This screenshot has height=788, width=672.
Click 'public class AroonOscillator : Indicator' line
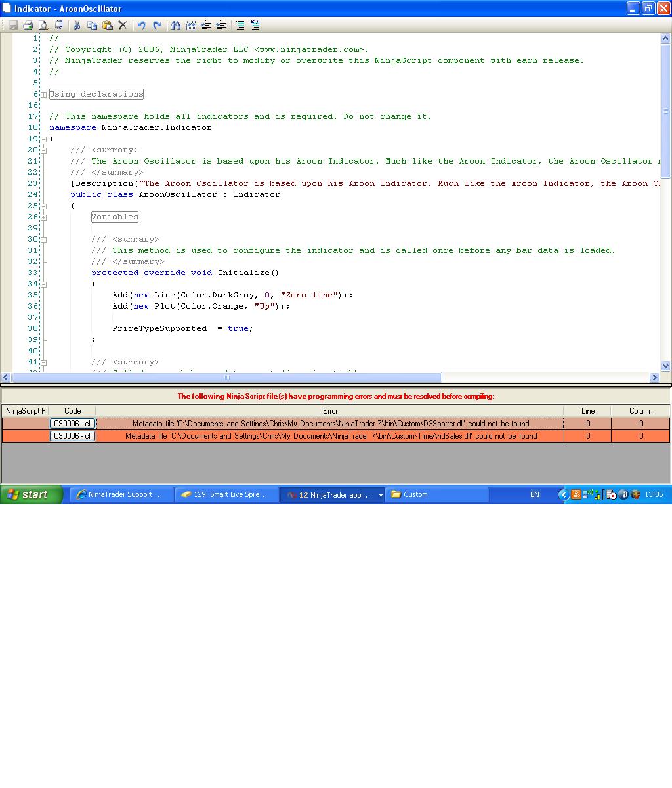[175, 194]
